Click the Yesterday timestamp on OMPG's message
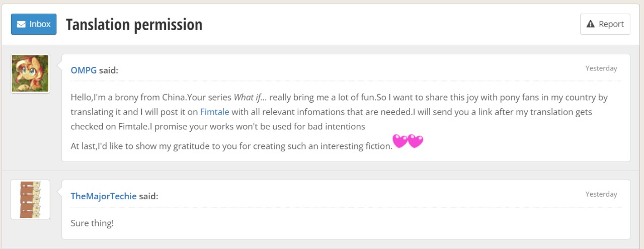This screenshot has width=644, height=249. [x=601, y=68]
